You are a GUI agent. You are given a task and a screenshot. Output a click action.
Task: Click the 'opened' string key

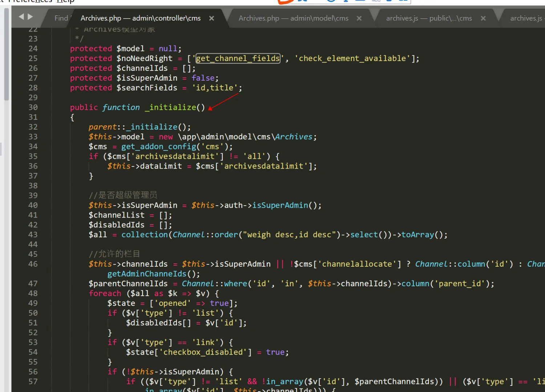tap(173, 304)
